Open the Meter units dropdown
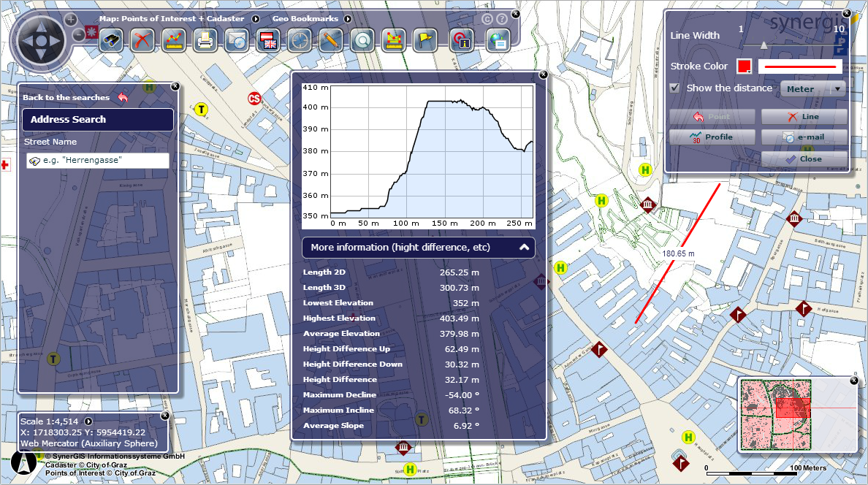868x485 pixels. tap(812, 88)
